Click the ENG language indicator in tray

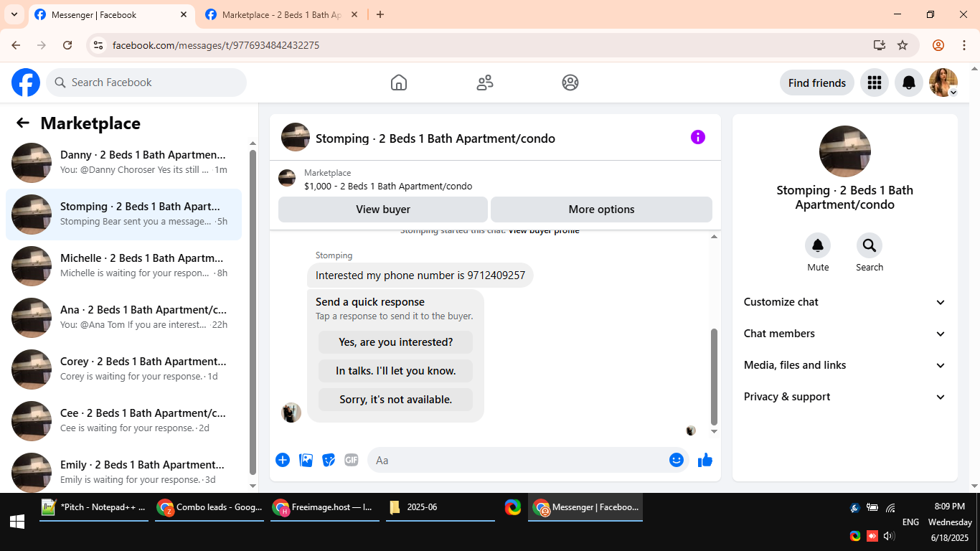pos(910,522)
